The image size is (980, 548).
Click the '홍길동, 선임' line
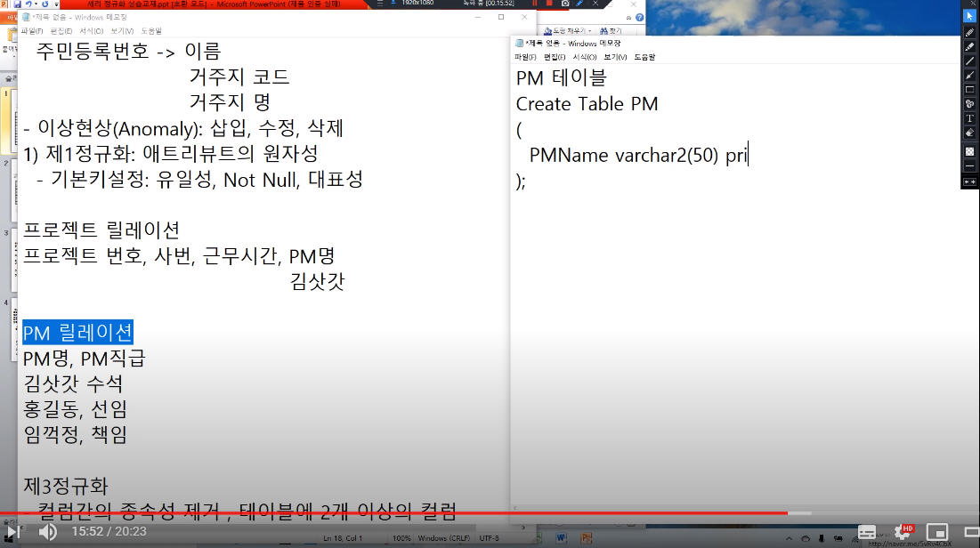(x=75, y=409)
